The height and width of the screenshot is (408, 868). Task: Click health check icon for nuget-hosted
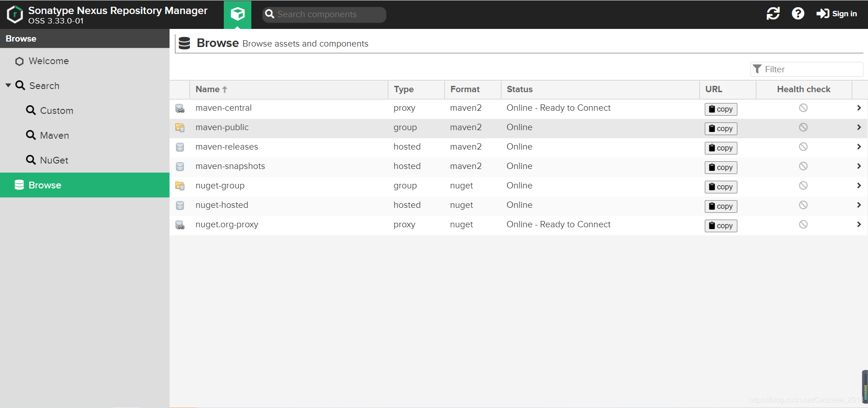tap(803, 205)
